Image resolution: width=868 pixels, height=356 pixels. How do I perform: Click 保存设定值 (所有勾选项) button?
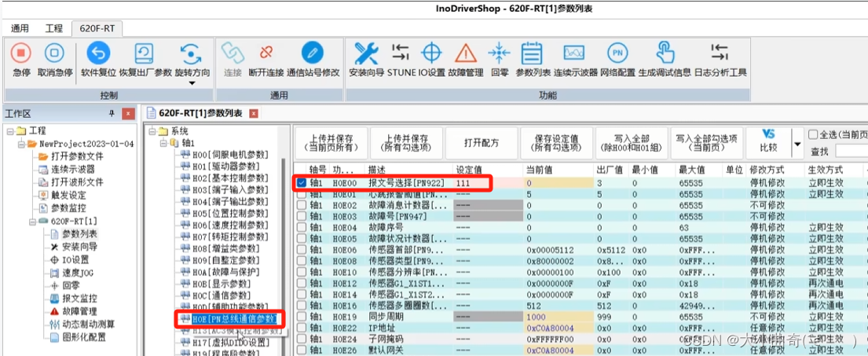click(x=556, y=143)
